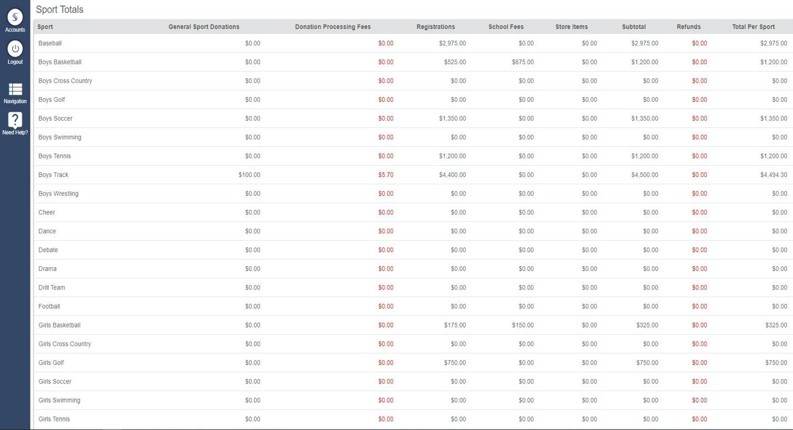Click Boys Track processing fee $5.70
This screenshot has height=430, width=793.
point(386,175)
